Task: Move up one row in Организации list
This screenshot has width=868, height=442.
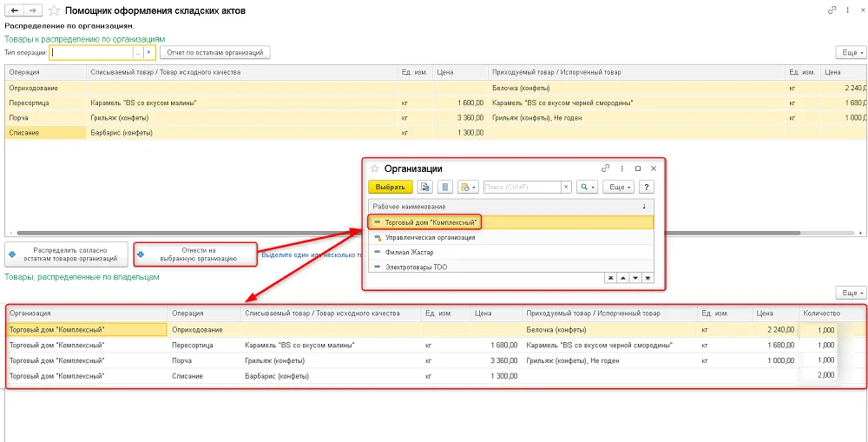Action: (x=623, y=278)
